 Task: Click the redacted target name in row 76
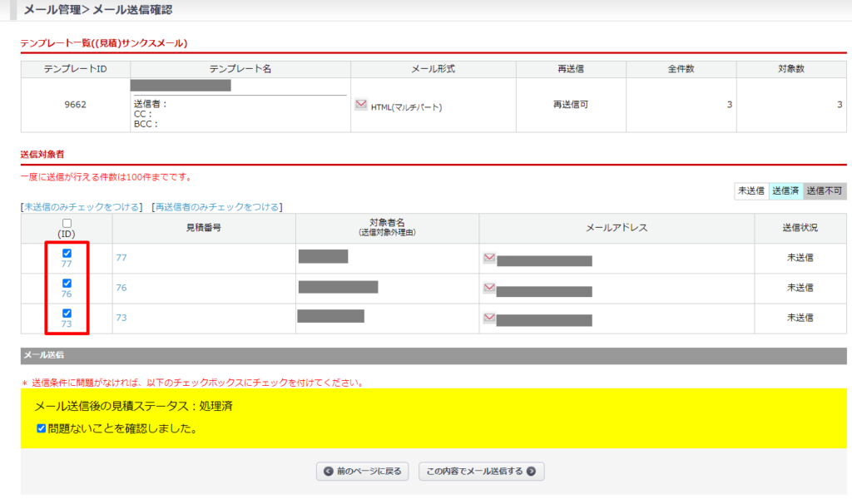pyautogui.click(x=338, y=287)
